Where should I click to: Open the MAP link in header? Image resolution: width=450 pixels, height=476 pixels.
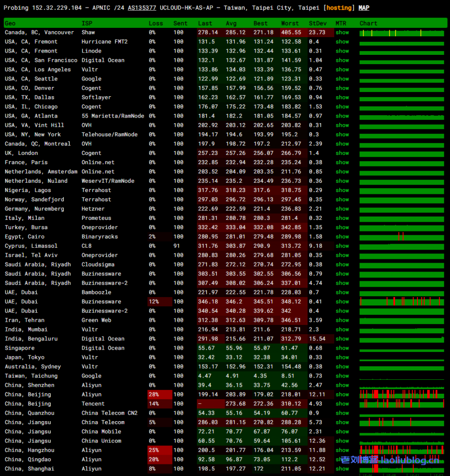(x=363, y=8)
